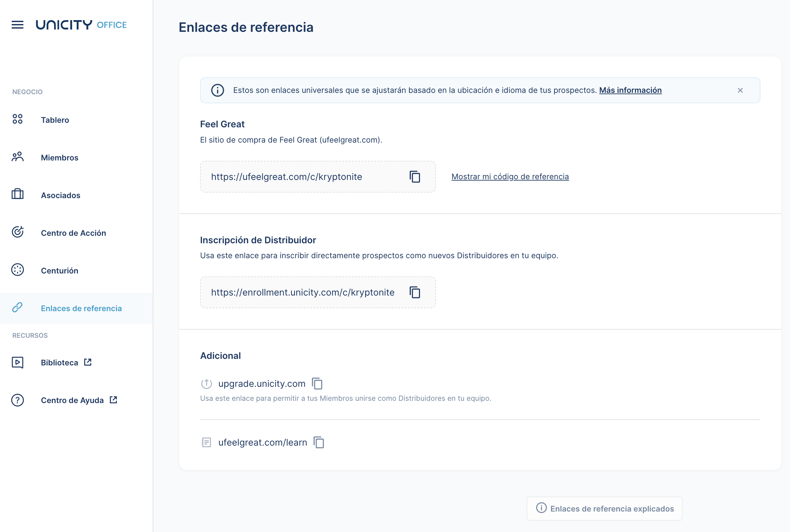Image resolution: width=790 pixels, height=532 pixels.
Task: Click the Centro de Ayuda question mark icon
Action: point(17,400)
